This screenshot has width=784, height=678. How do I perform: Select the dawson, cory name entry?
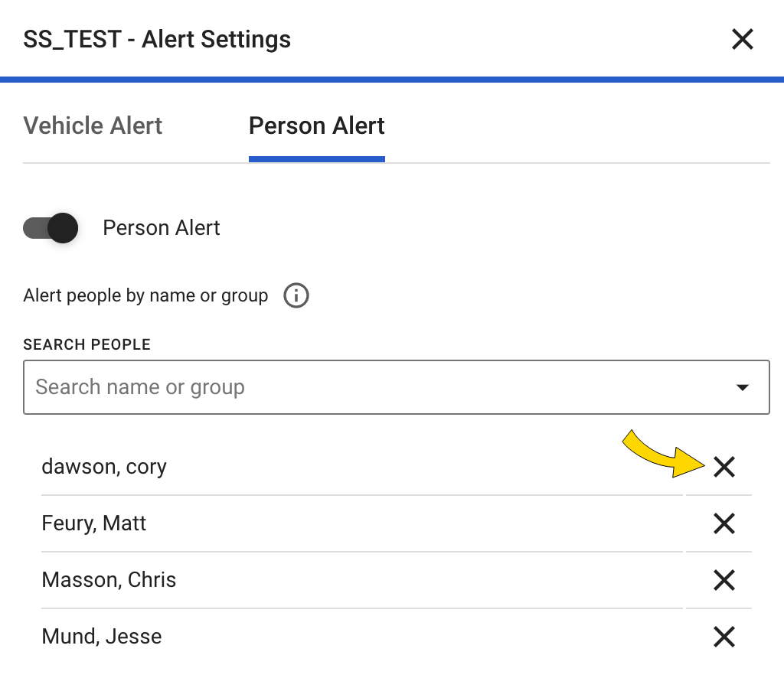pyautogui.click(x=104, y=467)
